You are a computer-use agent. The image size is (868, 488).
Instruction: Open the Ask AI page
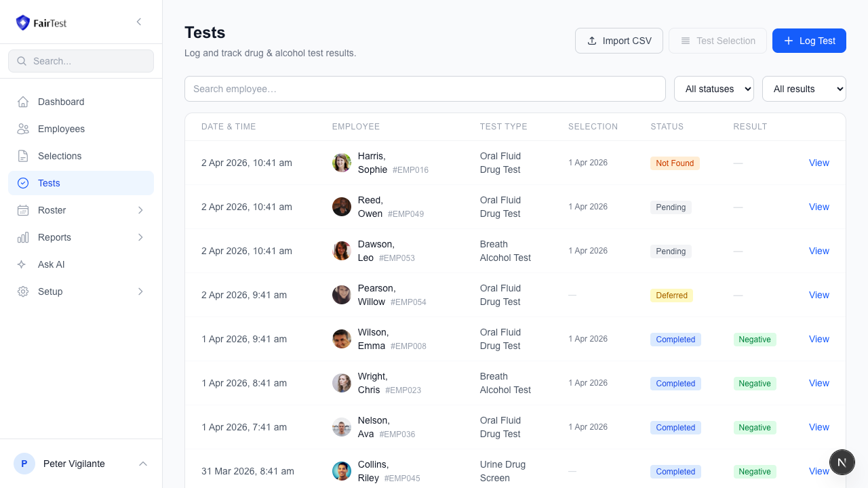tap(52, 264)
